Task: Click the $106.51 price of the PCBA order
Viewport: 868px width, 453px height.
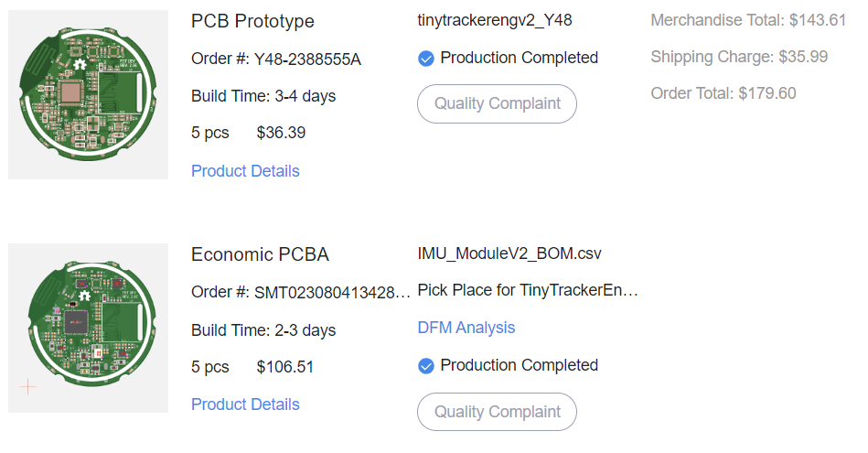Action: (x=285, y=367)
